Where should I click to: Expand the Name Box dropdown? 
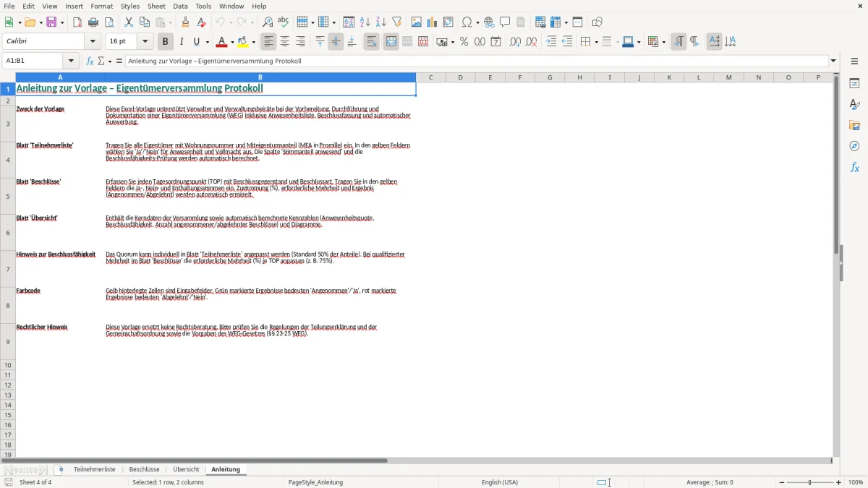[71, 61]
